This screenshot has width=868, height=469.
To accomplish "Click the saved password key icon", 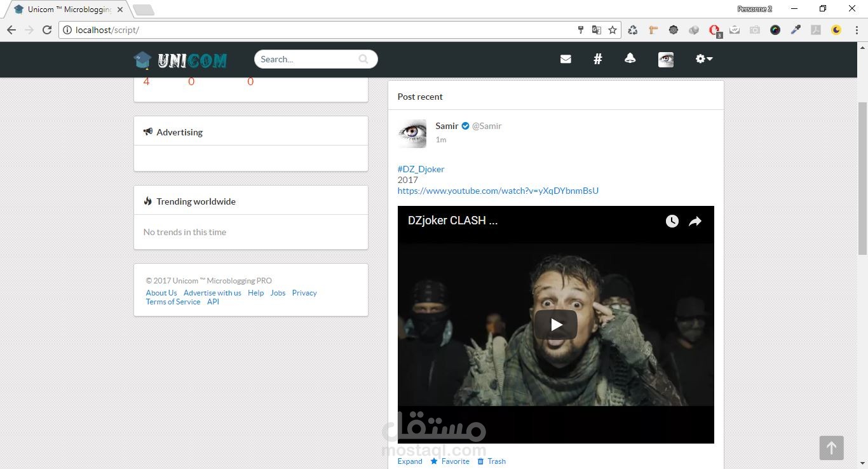I will [580, 30].
